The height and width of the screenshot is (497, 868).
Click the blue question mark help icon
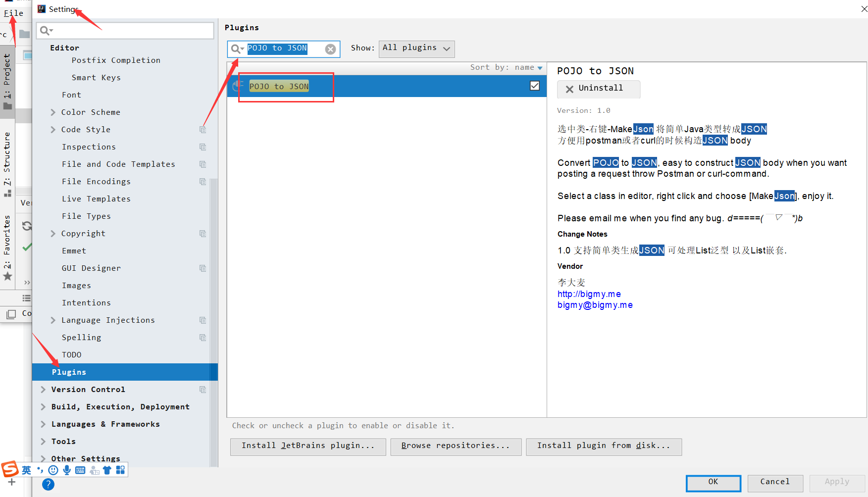coord(48,484)
